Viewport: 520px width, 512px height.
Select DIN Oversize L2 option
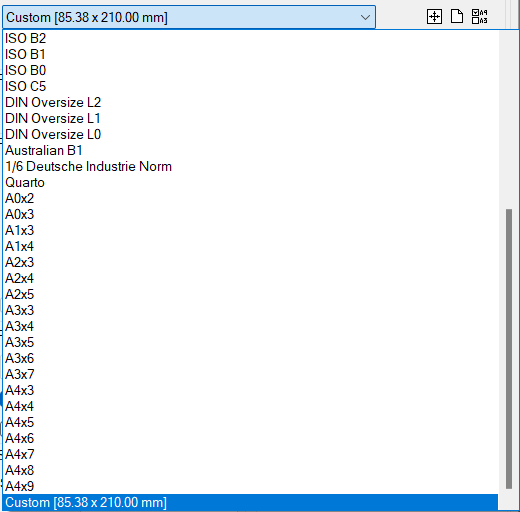[250, 102]
